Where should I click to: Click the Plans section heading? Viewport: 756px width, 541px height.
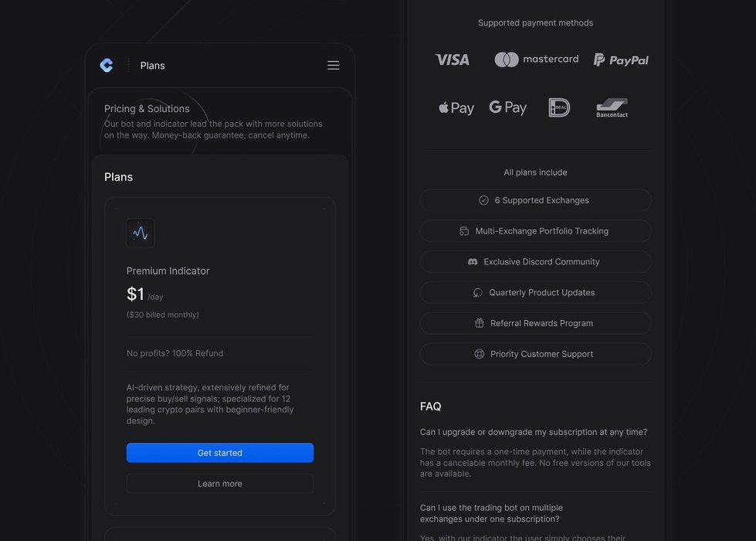(118, 177)
